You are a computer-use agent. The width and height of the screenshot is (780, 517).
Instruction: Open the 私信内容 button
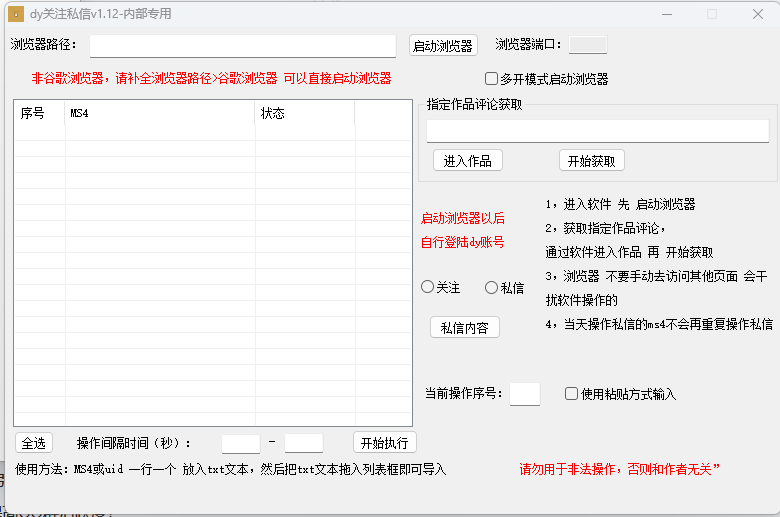(464, 328)
